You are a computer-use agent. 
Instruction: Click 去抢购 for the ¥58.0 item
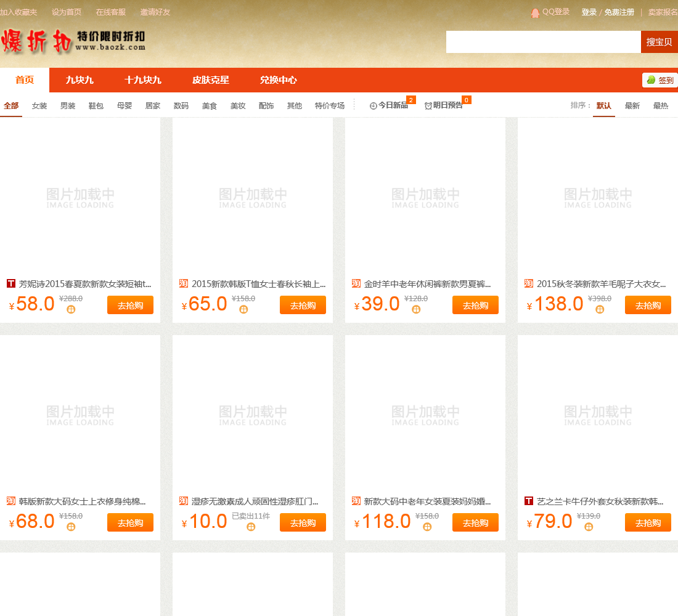(x=130, y=305)
